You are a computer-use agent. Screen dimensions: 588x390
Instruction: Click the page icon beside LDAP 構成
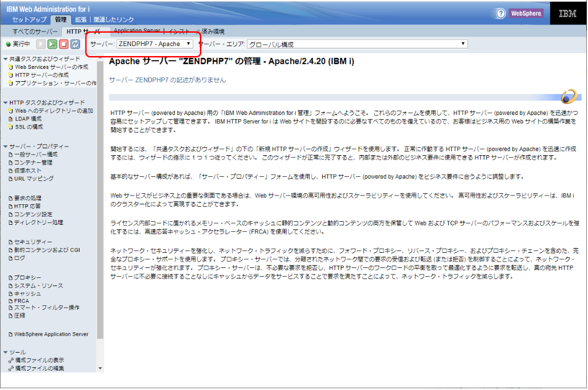[11, 119]
